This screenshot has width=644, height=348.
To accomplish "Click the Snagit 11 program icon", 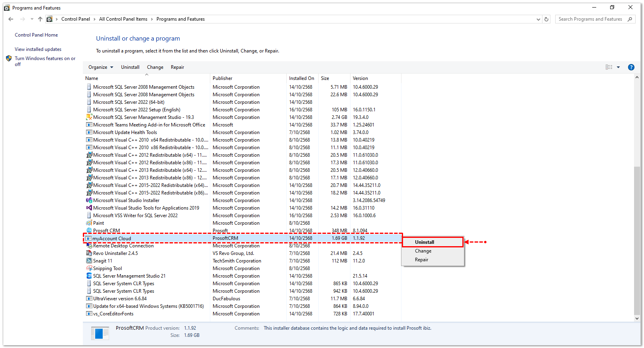I will click(89, 261).
